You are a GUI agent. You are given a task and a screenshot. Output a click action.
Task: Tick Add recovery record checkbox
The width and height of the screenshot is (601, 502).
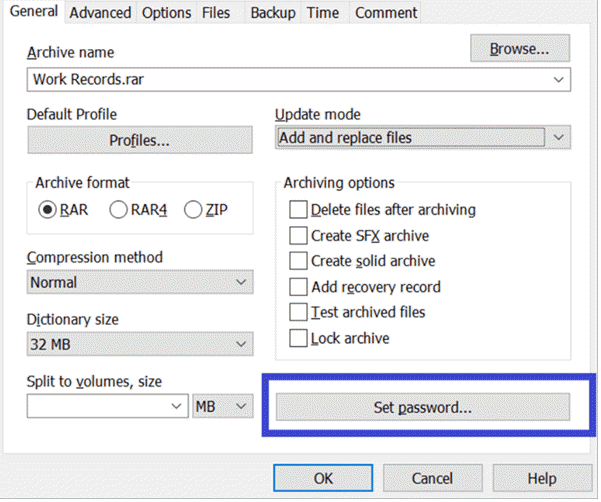(x=297, y=287)
